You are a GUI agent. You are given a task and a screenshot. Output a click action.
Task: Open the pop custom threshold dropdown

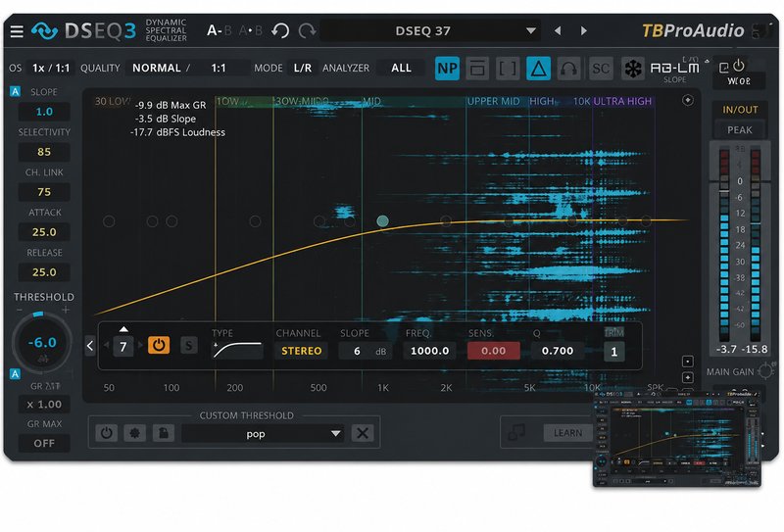(263, 433)
